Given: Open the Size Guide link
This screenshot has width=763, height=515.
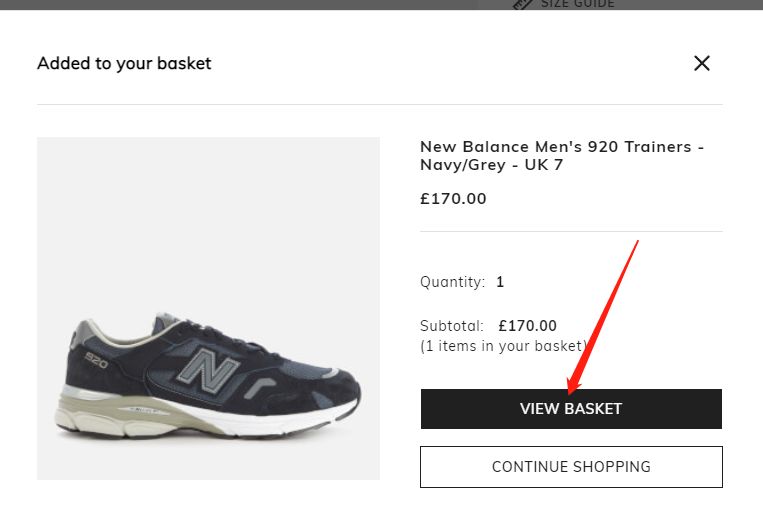Looking at the screenshot, I should pyautogui.click(x=577, y=4).
